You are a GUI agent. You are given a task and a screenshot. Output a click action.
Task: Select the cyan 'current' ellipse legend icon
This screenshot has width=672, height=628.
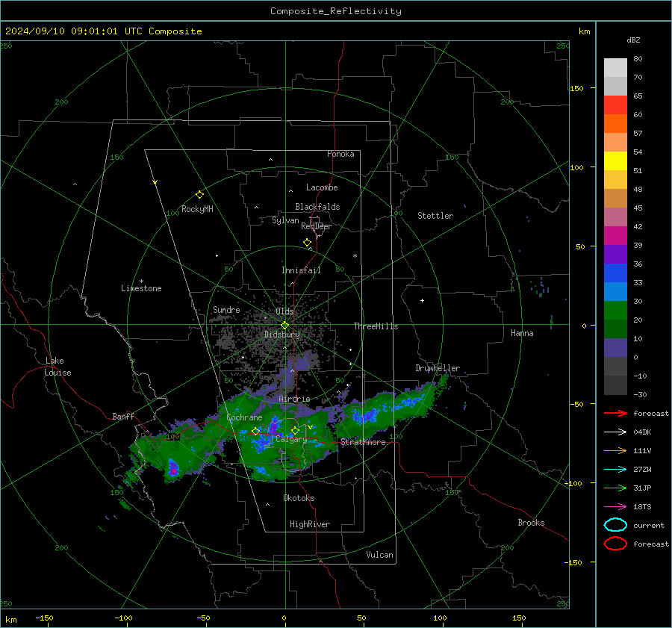(615, 525)
